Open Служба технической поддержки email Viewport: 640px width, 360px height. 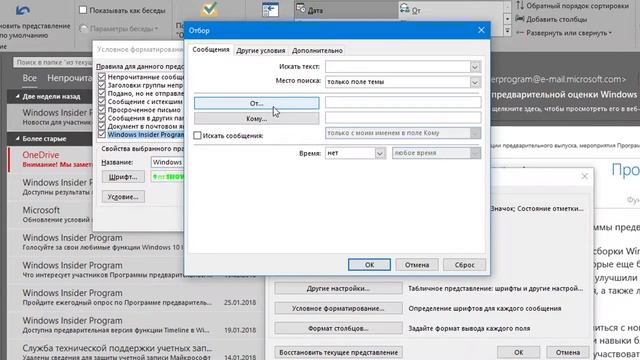(136, 351)
